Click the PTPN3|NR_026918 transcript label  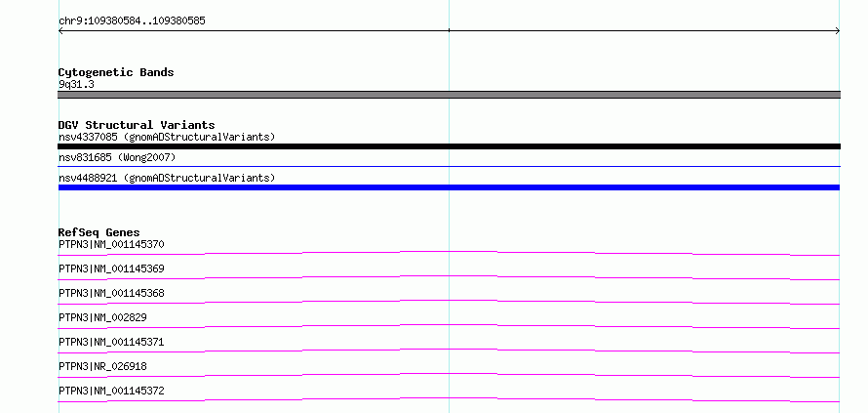(102, 366)
